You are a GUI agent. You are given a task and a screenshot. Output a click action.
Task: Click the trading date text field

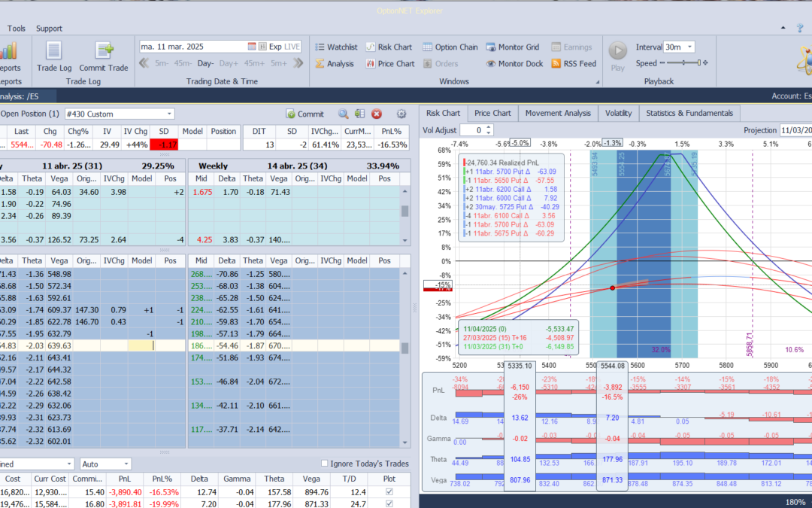pos(192,47)
